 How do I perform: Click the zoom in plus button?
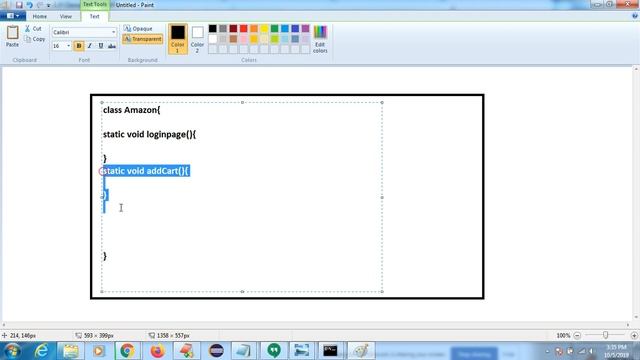634,336
